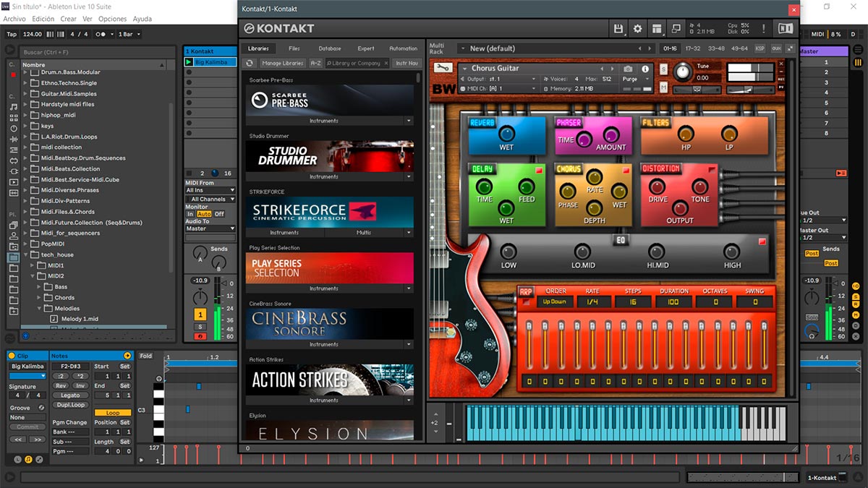The width and height of the screenshot is (868, 488).
Task: Adjust the first ARP step slider
Action: 529,345
